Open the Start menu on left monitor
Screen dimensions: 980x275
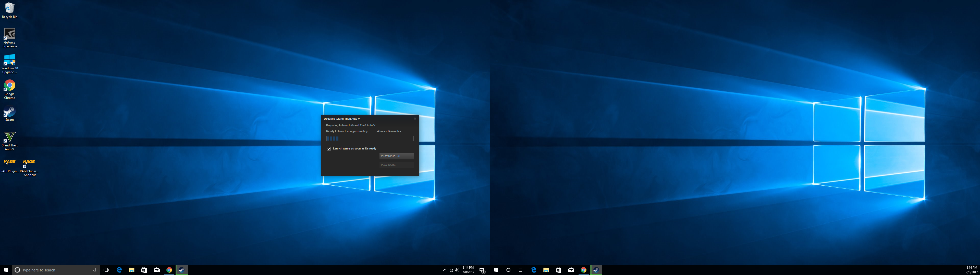6,270
